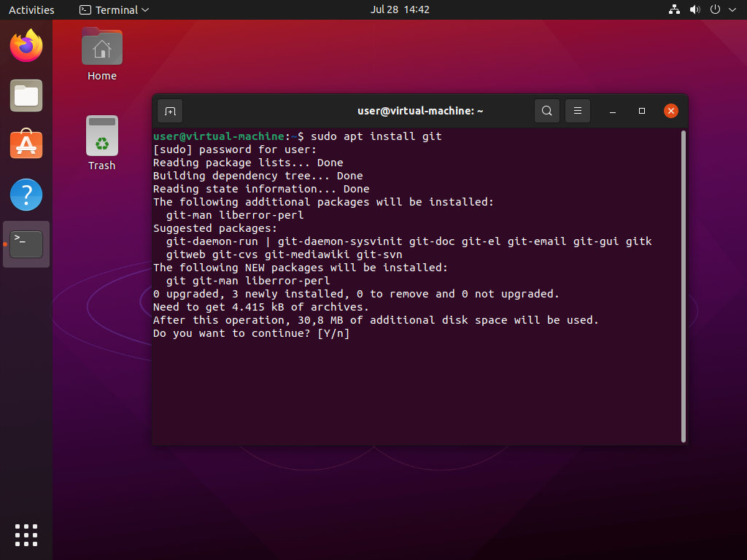Select the Trash desktop icon

102,137
